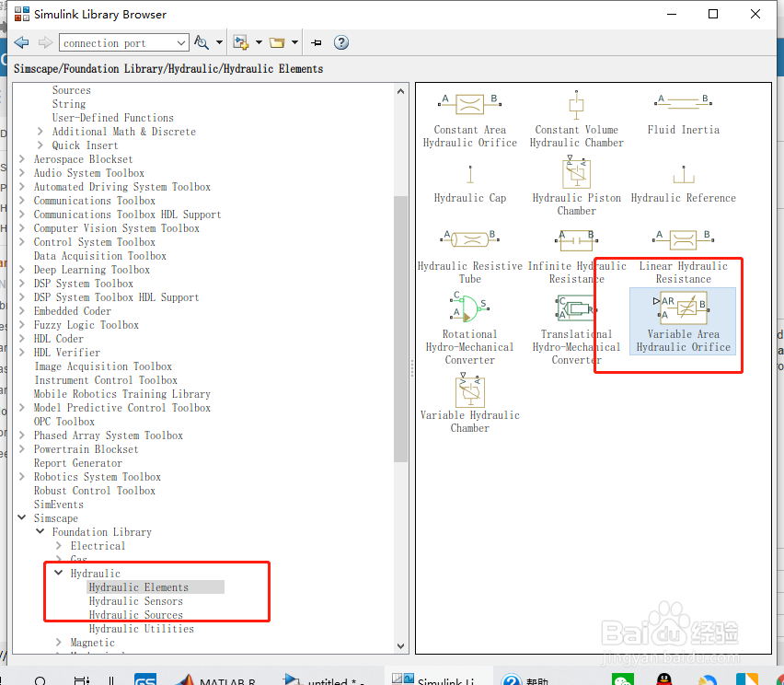Go back with the blue left arrow
Image resolution: width=784 pixels, height=685 pixels.
pyautogui.click(x=21, y=42)
